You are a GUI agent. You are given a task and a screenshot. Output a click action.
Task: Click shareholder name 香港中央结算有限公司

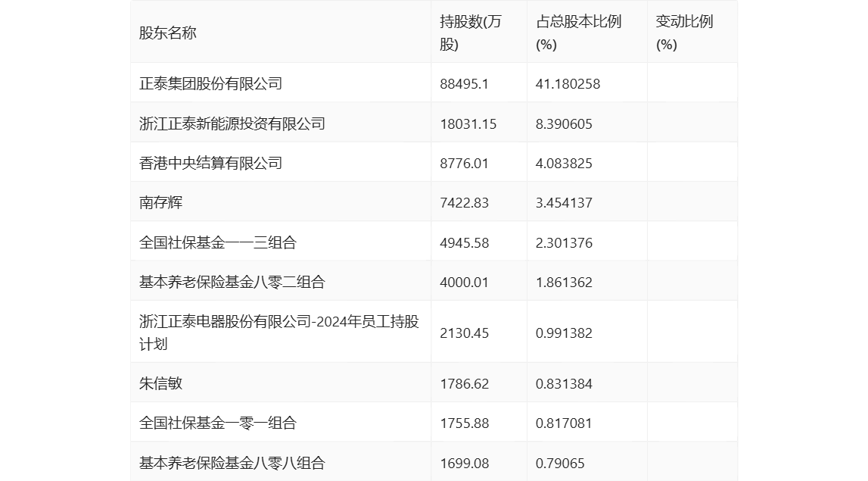coord(211,163)
